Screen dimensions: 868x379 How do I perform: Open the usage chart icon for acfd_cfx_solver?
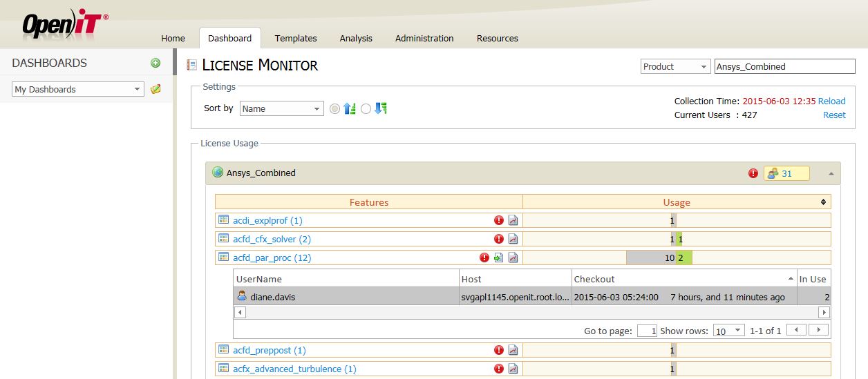point(513,239)
